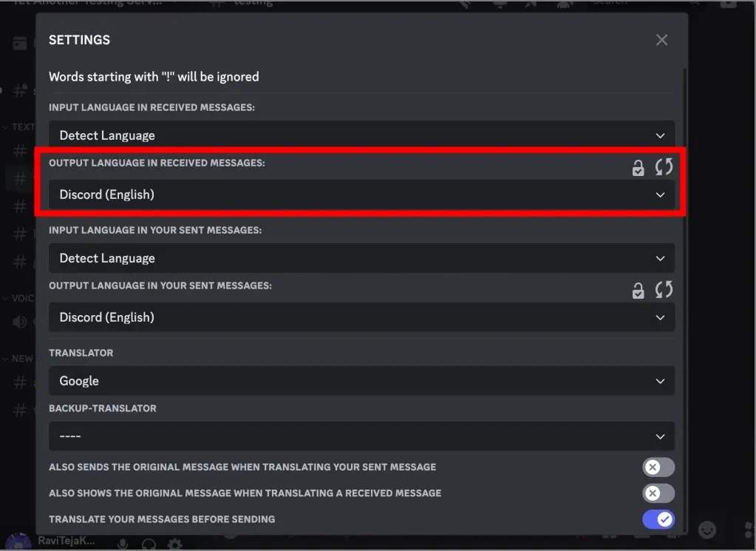
Task: Open user settings gear icon
Action: tap(174, 544)
